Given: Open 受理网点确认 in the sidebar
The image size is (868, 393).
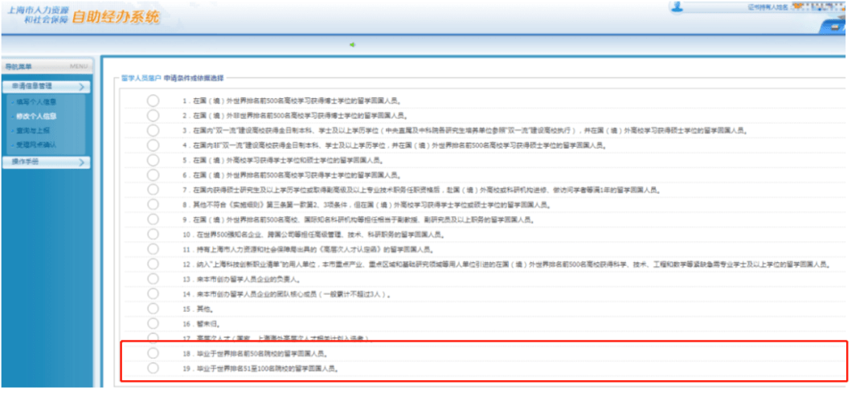Looking at the screenshot, I should tap(36, 145).
